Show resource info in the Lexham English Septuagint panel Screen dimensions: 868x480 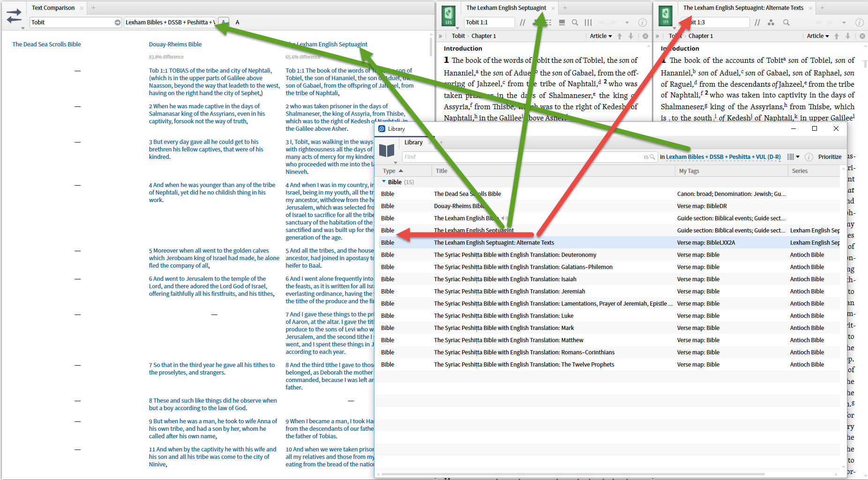pos(643,22)
